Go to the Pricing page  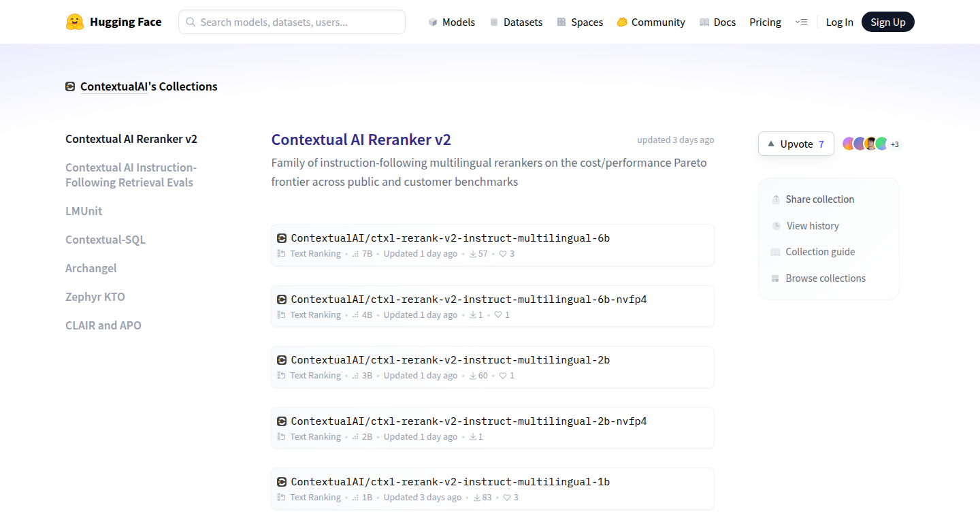coord(765,22)
